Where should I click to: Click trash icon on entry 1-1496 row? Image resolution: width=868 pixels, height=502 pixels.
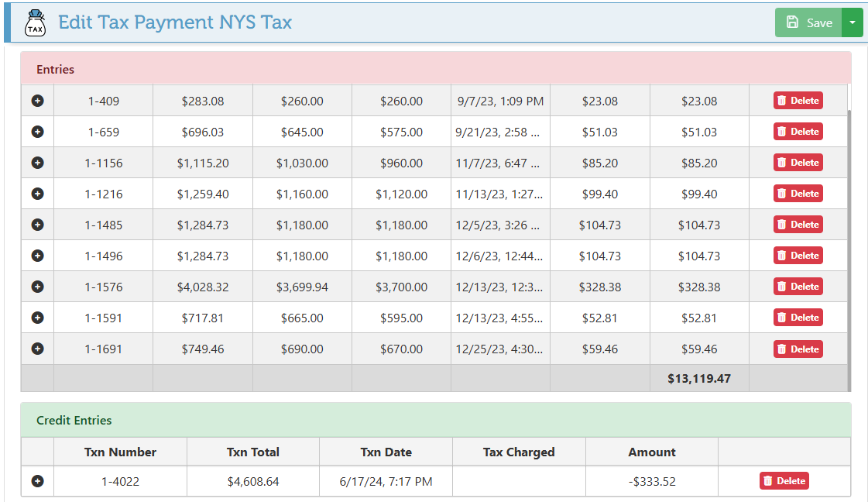[x=782, y=256]
